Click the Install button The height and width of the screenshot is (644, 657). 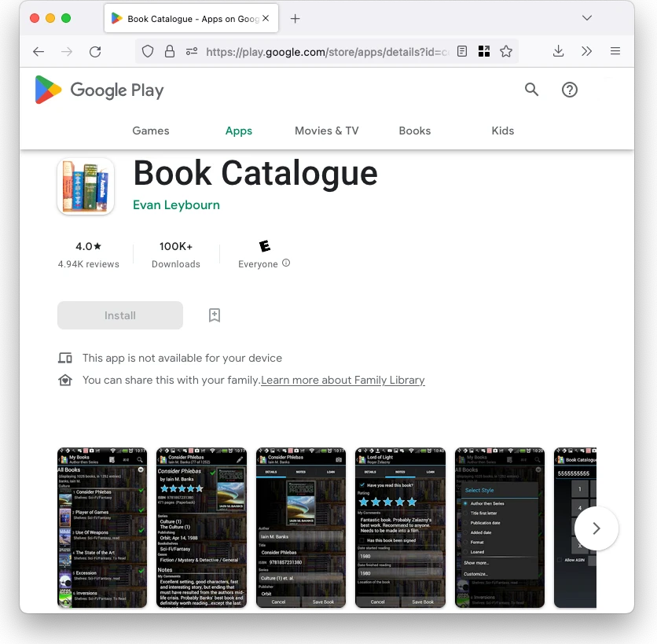[x=120, y=315]
